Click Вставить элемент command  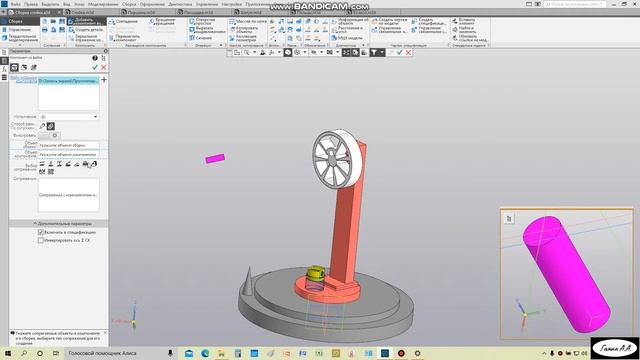463,21
